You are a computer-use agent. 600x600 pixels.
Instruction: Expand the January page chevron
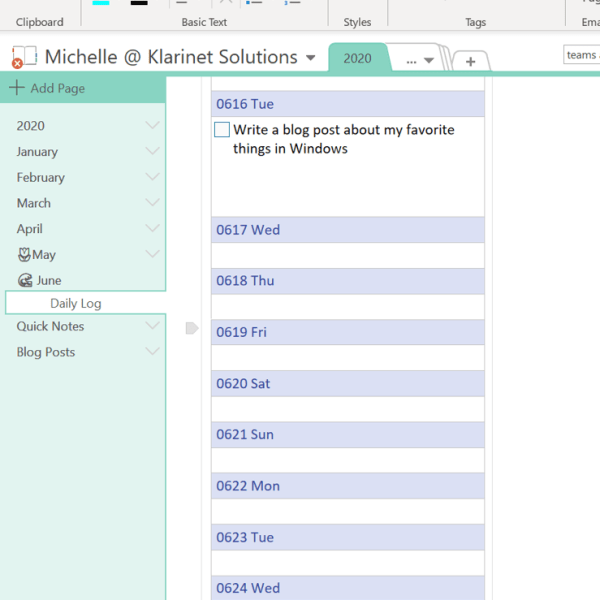pos(152,151)
